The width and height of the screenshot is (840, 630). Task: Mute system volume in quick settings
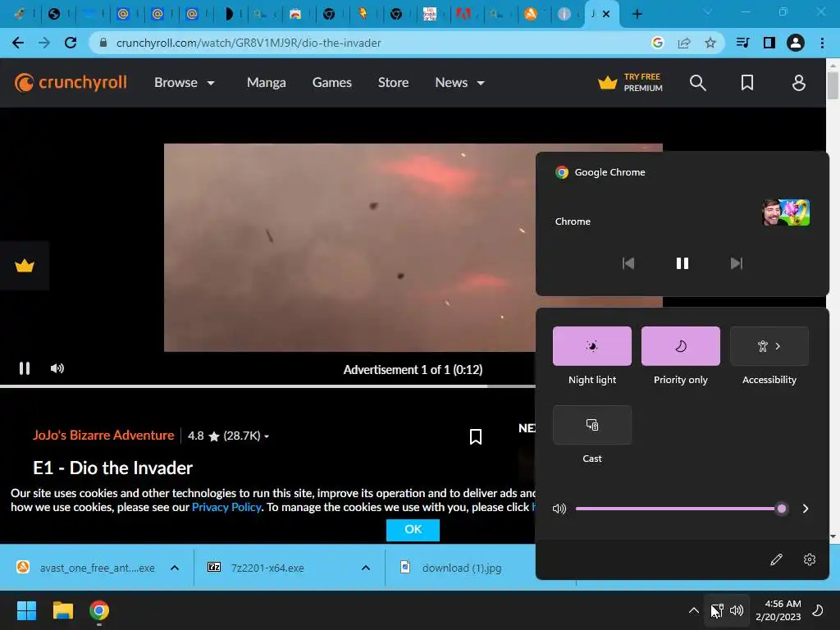click(559, 509)
